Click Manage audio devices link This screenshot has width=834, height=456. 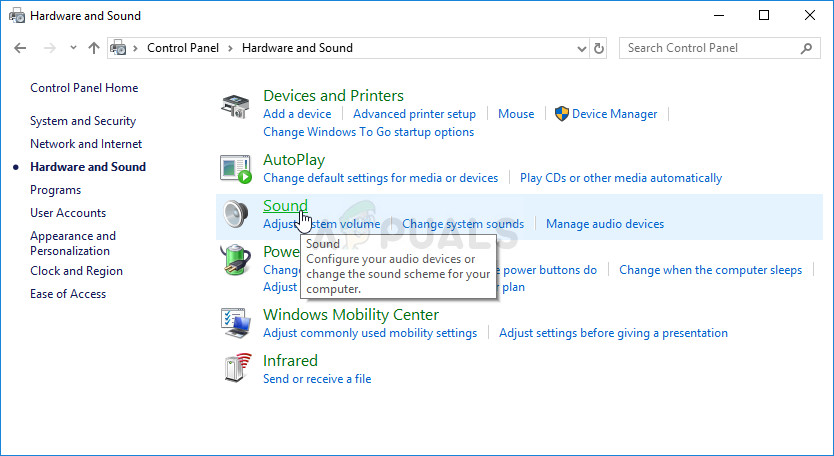coord(604,224)
